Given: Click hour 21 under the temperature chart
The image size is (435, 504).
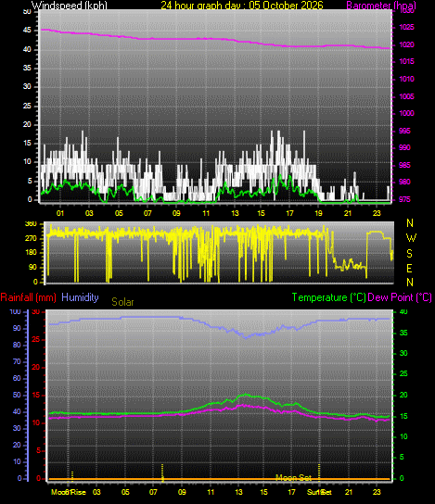Looking at the screenshot, I should [x=349, y=492].
